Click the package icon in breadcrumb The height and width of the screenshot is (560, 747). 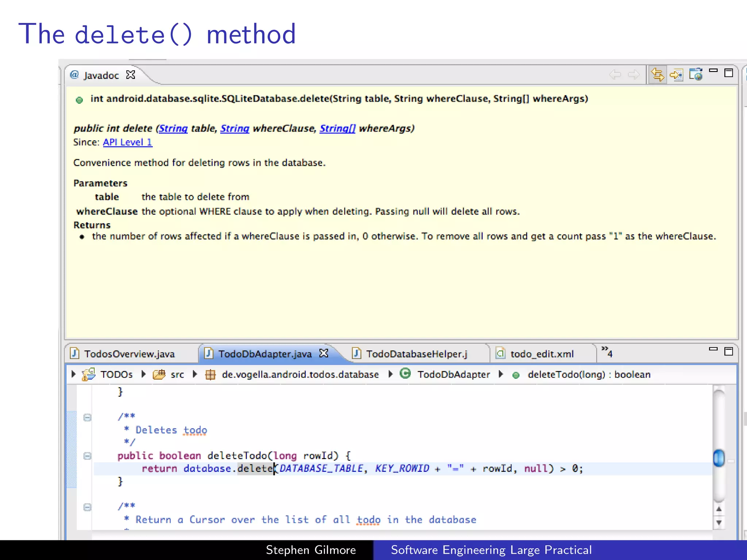[x=210, y=375]
